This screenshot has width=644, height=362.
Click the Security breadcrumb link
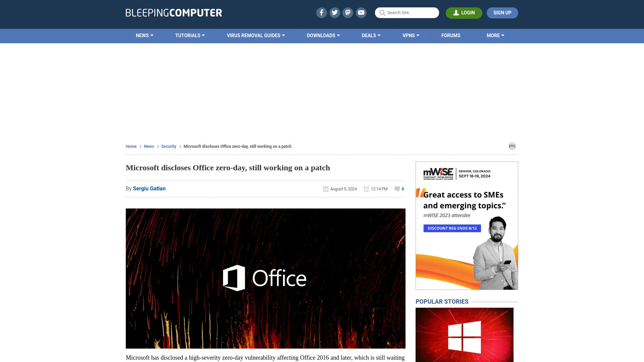pyautogui.click(x=168, y=146)
